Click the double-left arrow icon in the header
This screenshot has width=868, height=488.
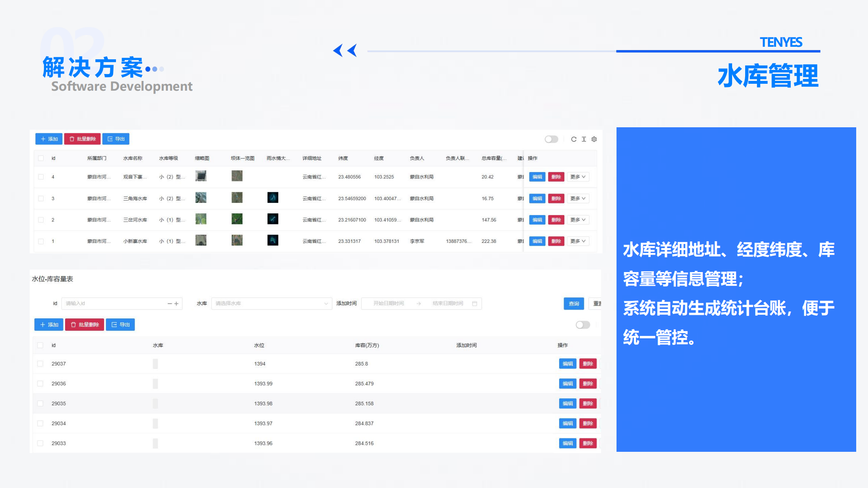click(345, 50)
